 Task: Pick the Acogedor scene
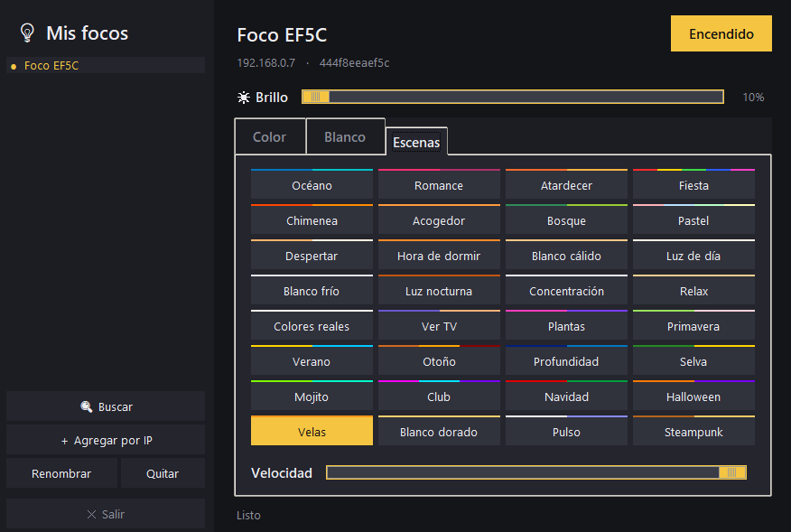point(439,219)
